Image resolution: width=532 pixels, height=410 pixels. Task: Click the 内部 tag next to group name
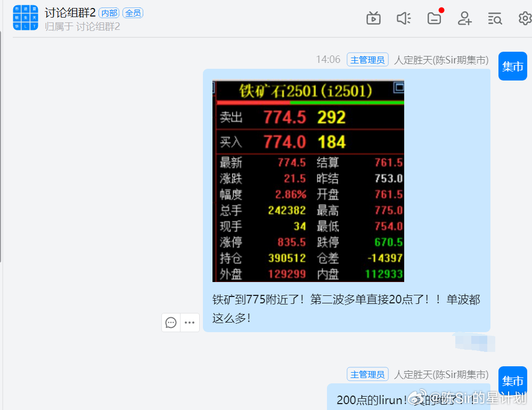(109, 12)
